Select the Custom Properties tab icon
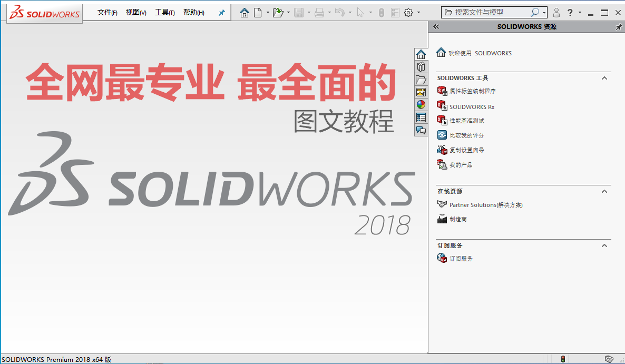This screenshot has height=364, width=625. 421,117
